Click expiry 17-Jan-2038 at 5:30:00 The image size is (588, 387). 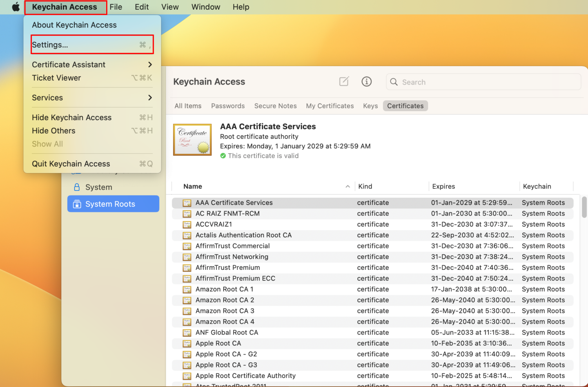click(x=472, y=289)
